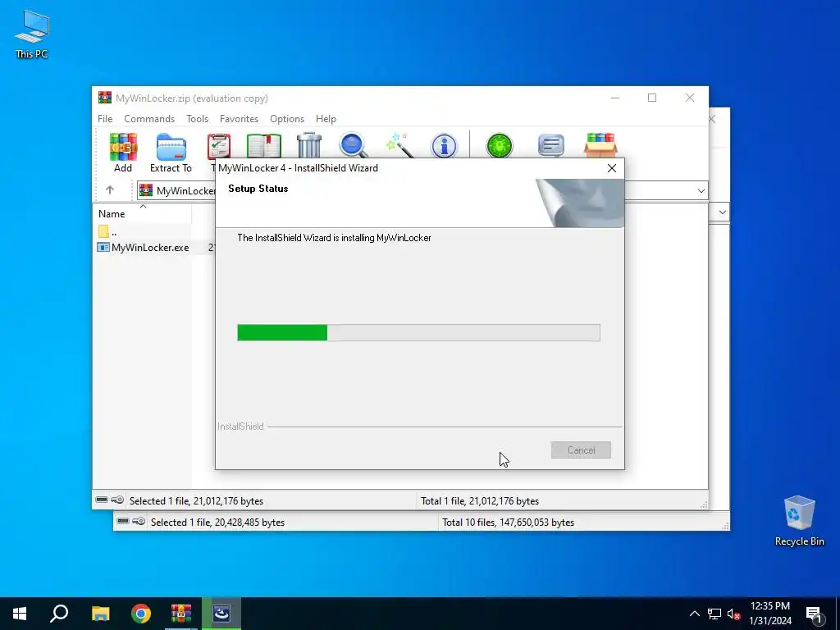Click "Total 10 files, 147,650,053 bytes" status text
Image resolution: width=840 pixels, height=630 pixels.
coord(508,523)
